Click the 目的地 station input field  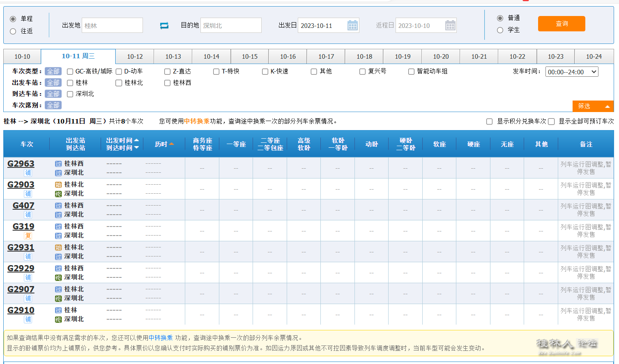231,25
